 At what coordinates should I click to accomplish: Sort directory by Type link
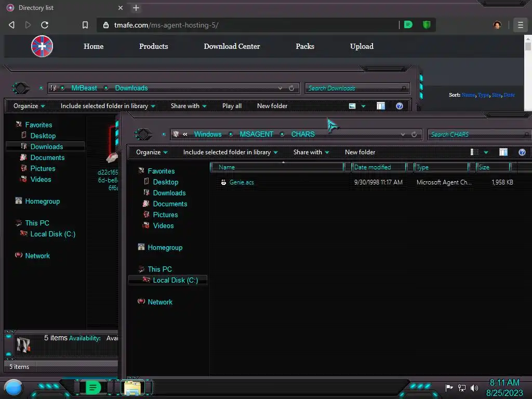[x=484, y=95]
